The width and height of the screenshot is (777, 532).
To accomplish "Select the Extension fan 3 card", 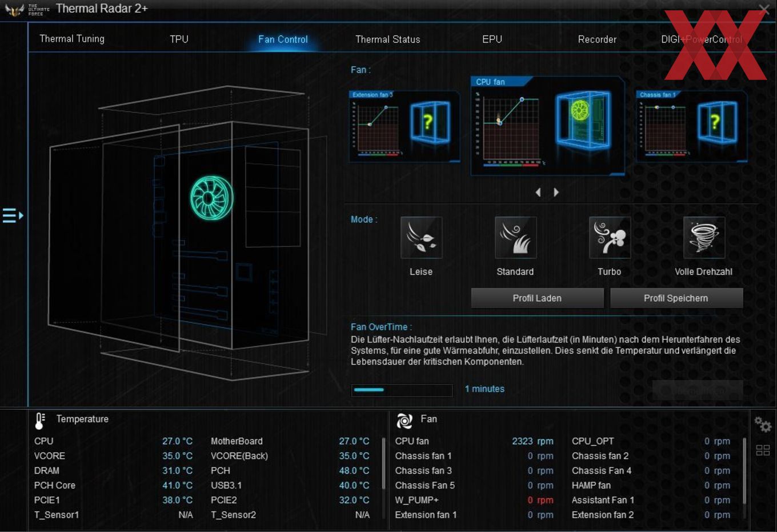I will coord(404,126).
